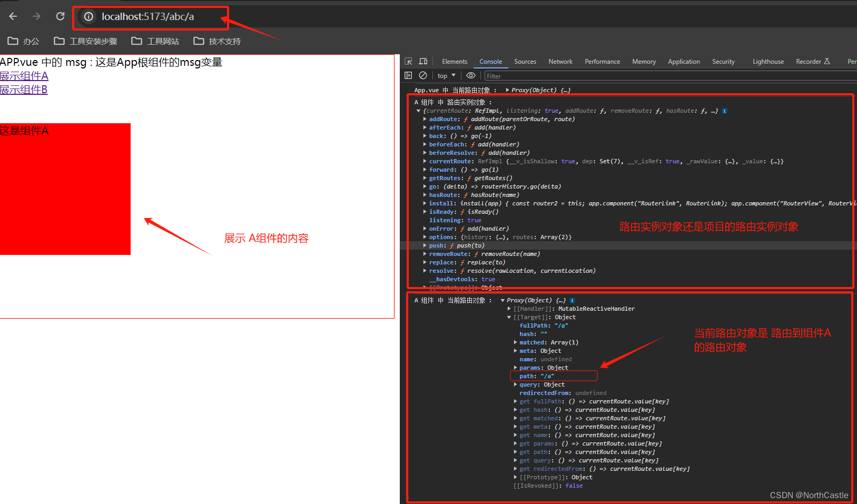Open the 办公 bookmarks folder
857x504 pixels.
pos(24,41)
